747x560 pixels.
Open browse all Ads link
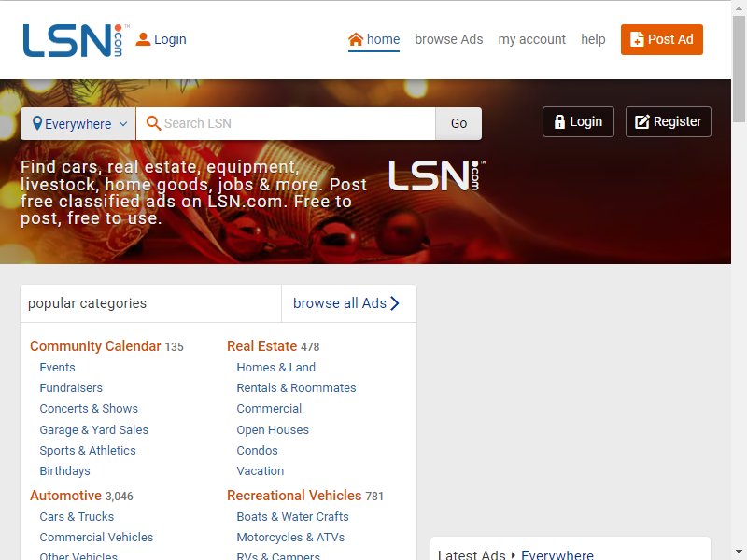(346, 303)
